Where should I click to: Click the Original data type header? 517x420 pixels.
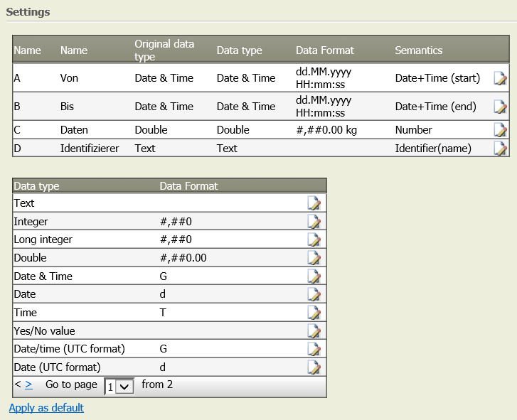pos(164,50)
